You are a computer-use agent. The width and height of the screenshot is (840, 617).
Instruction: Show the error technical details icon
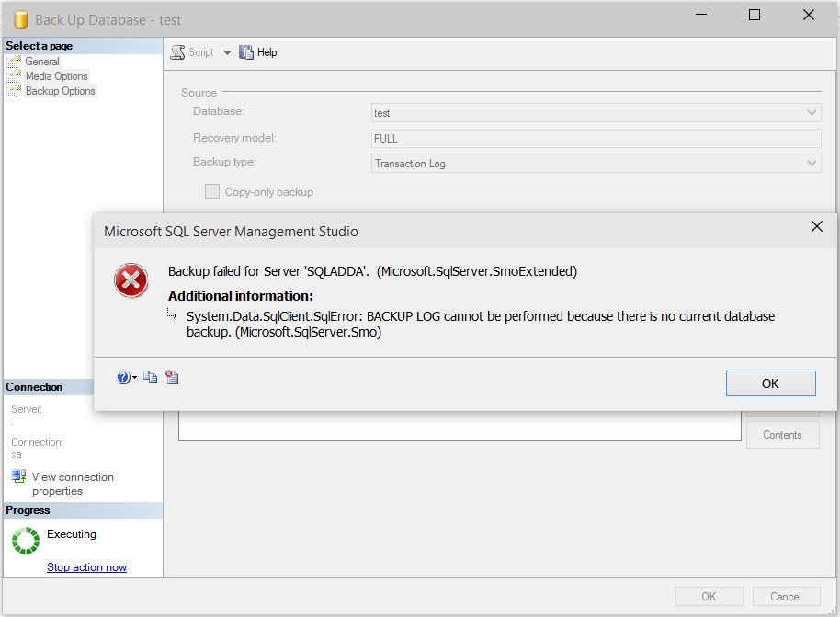coord(172,377)
